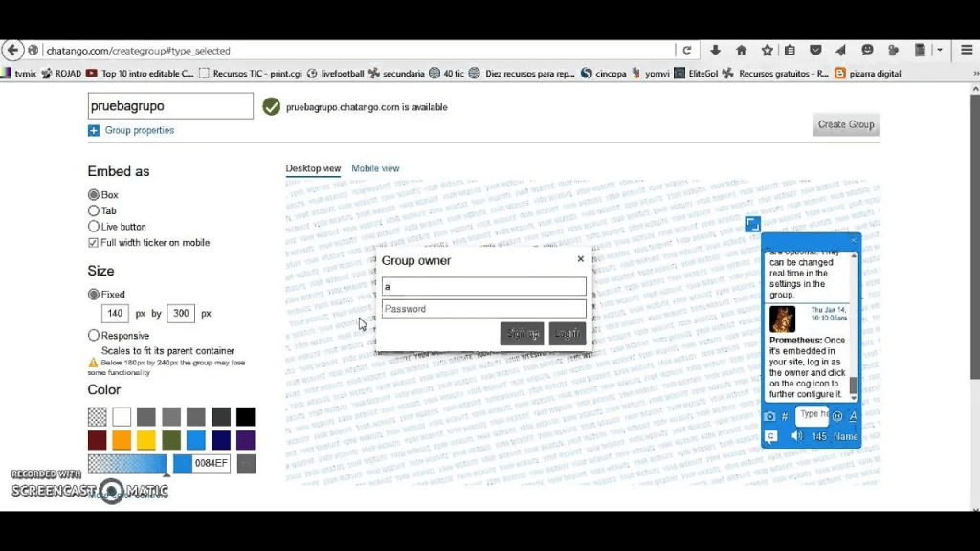Open the tvmix bookmark
980x551 pixels.
19,73
